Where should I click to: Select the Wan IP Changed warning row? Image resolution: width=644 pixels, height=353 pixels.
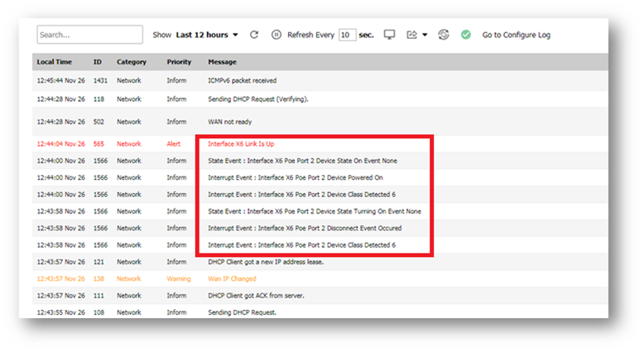click(x=232, y=279)
